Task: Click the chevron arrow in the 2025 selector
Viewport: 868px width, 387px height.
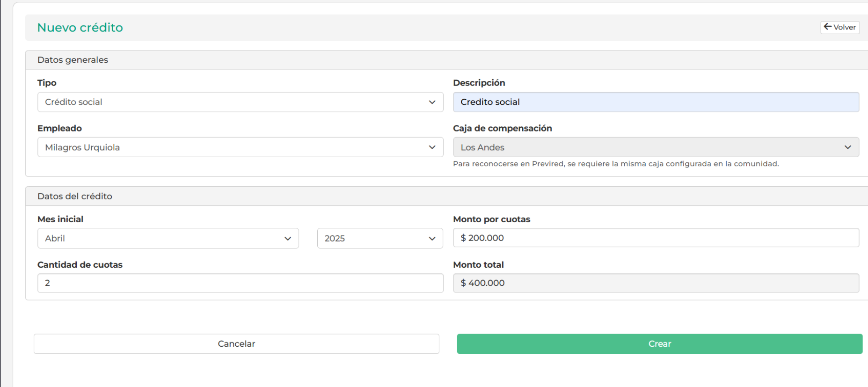Action: [x=432, y=239]
